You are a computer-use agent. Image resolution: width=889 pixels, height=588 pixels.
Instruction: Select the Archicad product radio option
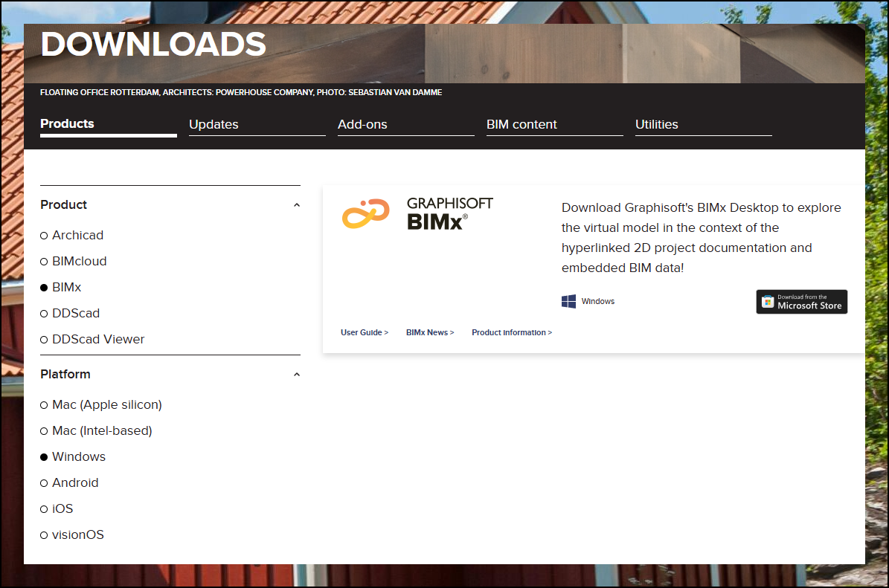click(x=72, y=235)
